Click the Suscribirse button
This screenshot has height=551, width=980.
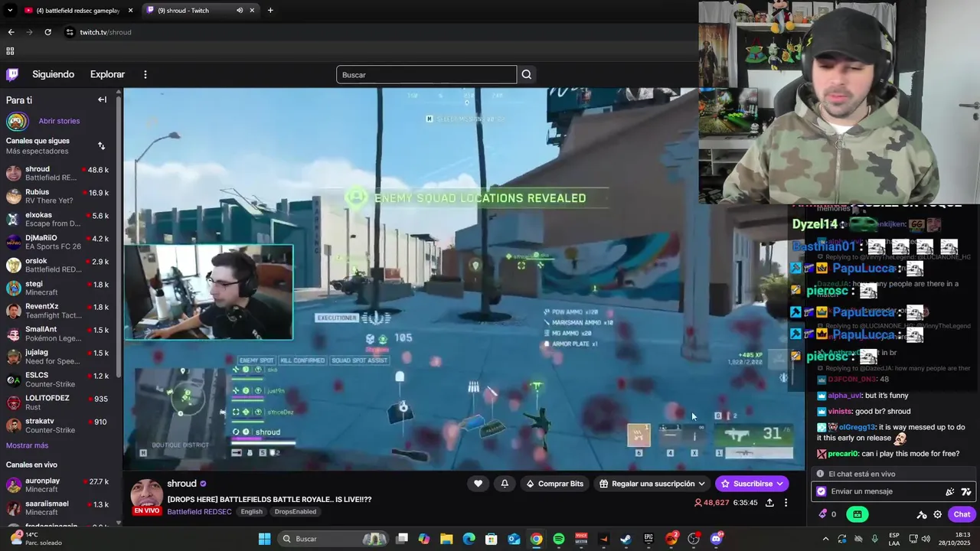pos(752,484)
